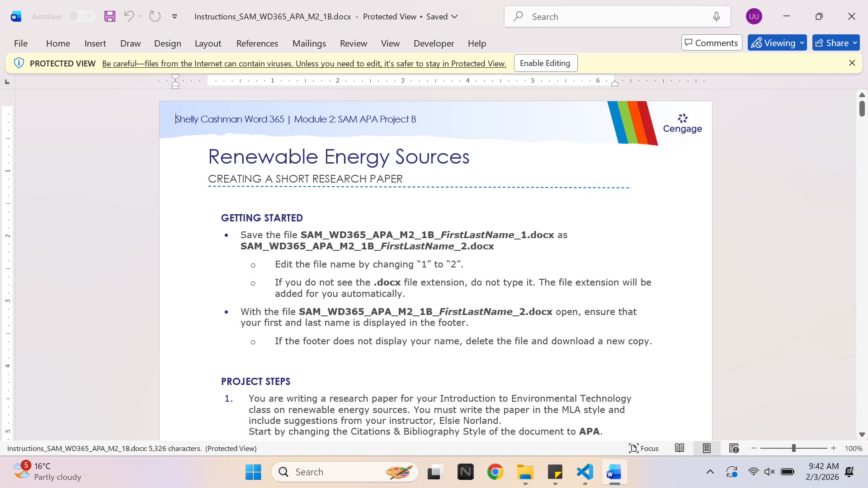Click the Redo icon
This screenshot has width=868, height=488.
tap(155, 16)
